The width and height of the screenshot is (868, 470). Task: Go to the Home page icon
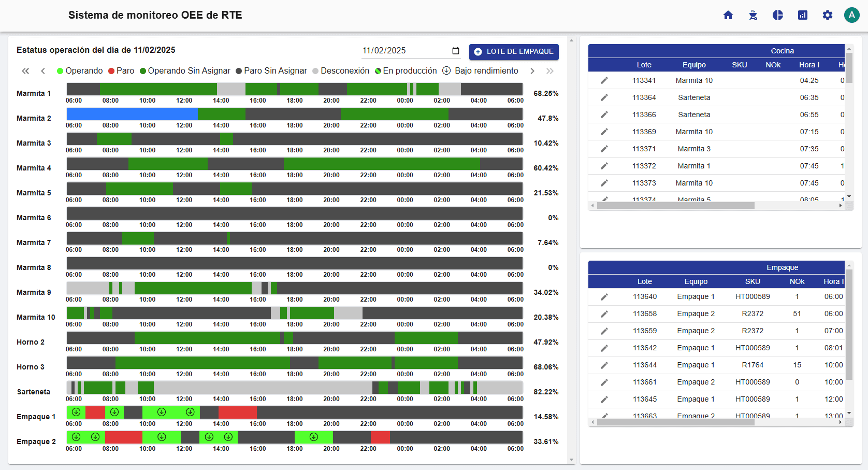(x=728, y=15)
